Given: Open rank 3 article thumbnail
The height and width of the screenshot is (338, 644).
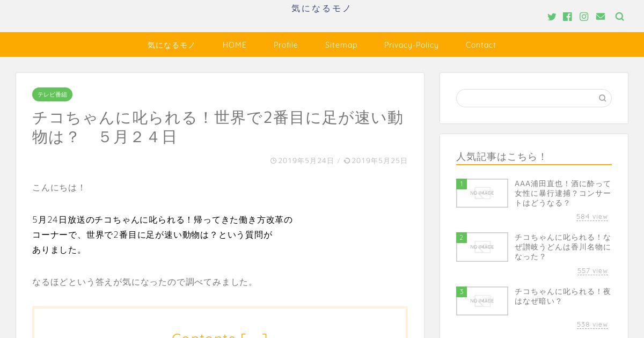Looking at the screenshot, I should click(482, 301).
